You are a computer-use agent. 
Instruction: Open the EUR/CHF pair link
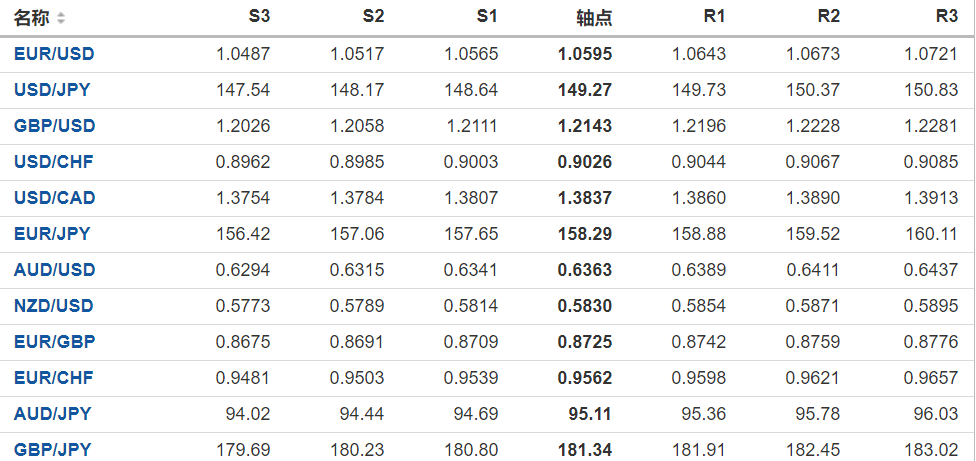pyautogui.click(x=54, y=378)
